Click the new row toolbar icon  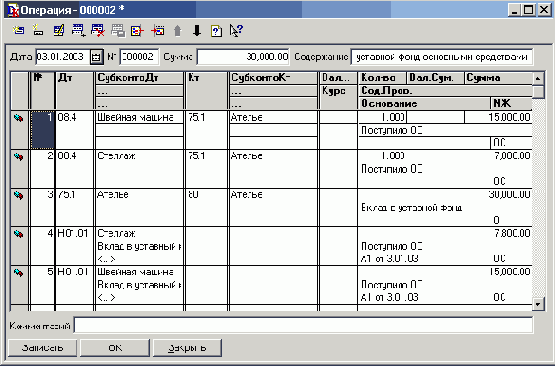point(38,30)
